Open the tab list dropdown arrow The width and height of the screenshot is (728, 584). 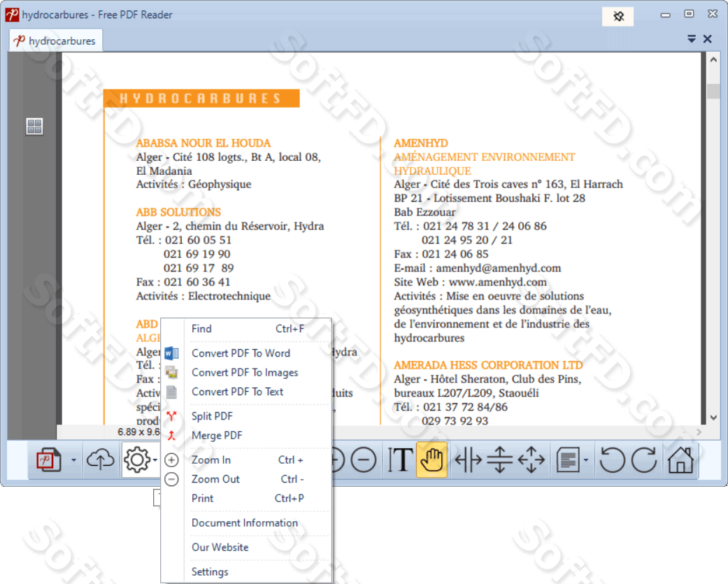pyautogui.click(x=692, y=39)
